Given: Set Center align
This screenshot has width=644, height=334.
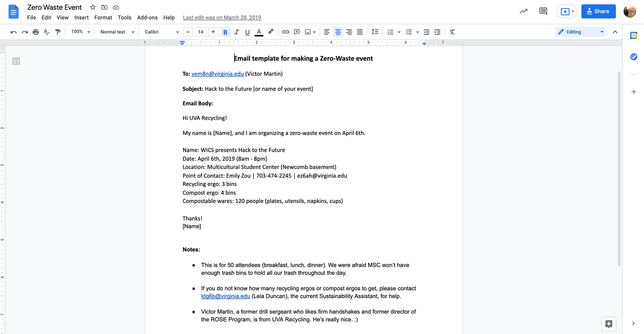Looking at the screenshot, I should [338, 32].
